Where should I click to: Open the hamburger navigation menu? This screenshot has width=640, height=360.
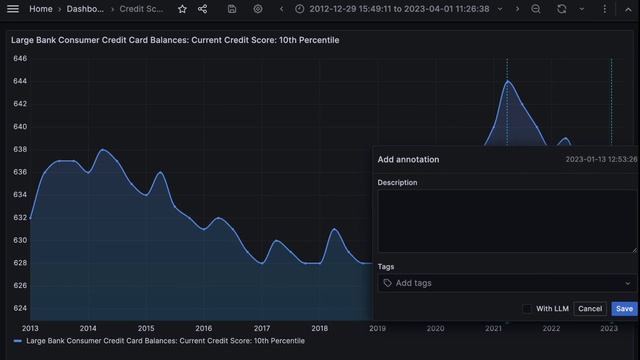click(13, 9)
